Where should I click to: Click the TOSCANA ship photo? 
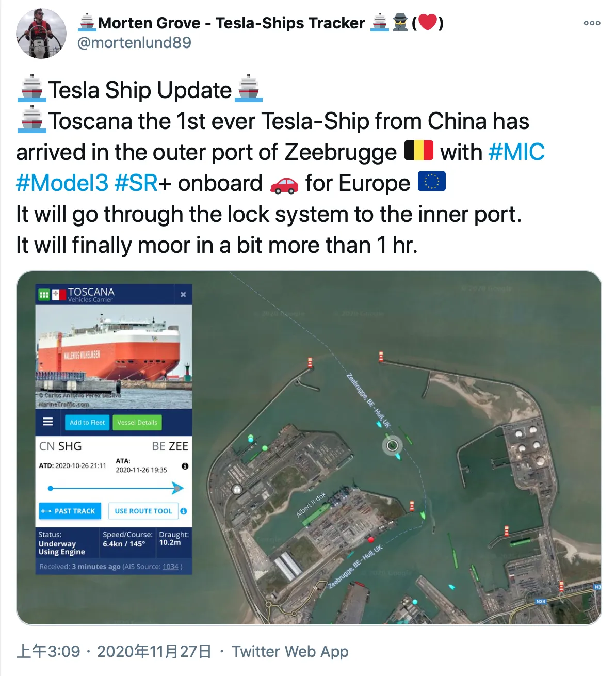[x=114, y=357]
